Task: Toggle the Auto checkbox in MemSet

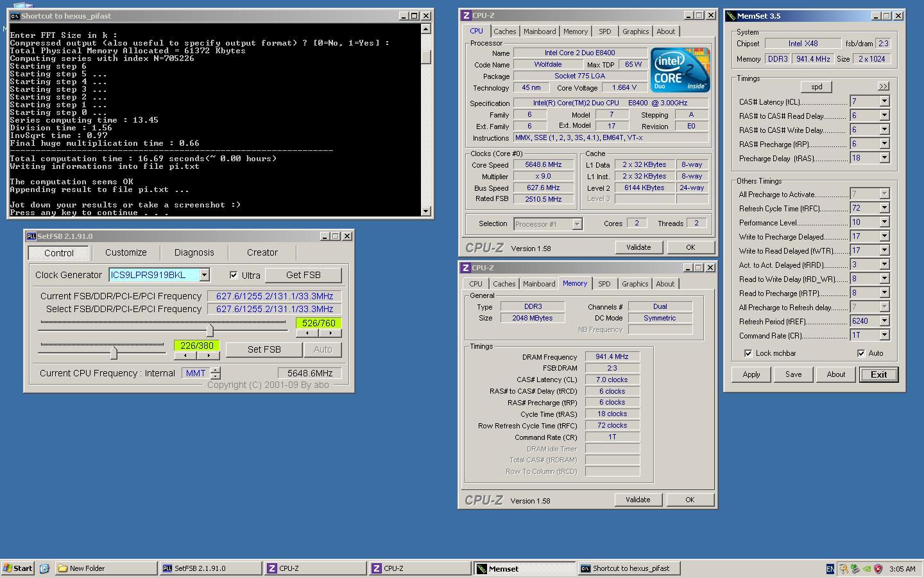Action: (x=861, y=353)
